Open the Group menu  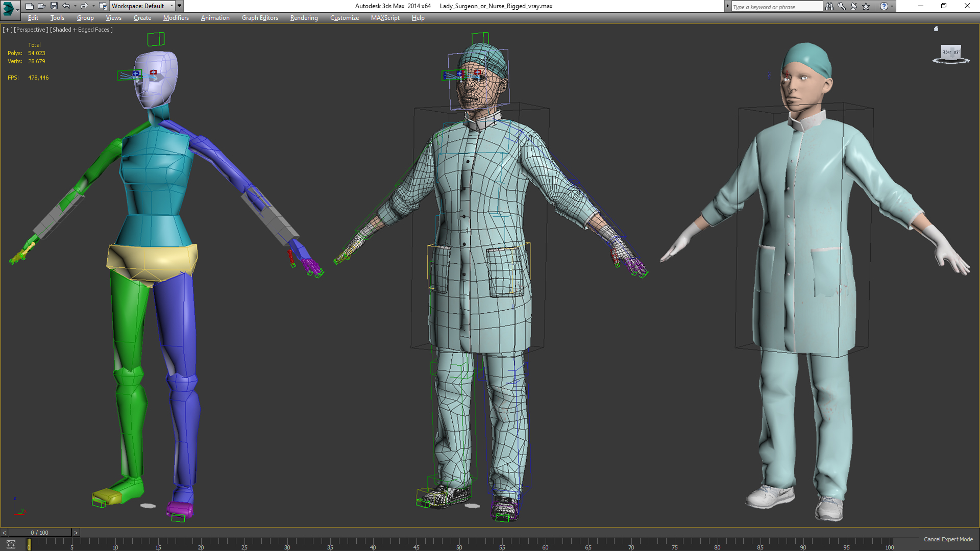[x=85, y=18]
